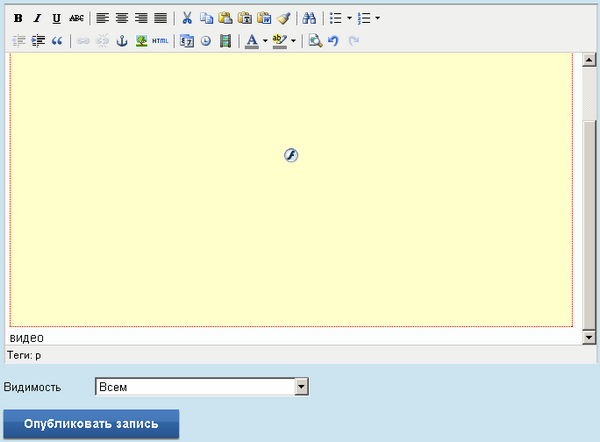
Task: Insert blockquote
Action: [57, 41]
